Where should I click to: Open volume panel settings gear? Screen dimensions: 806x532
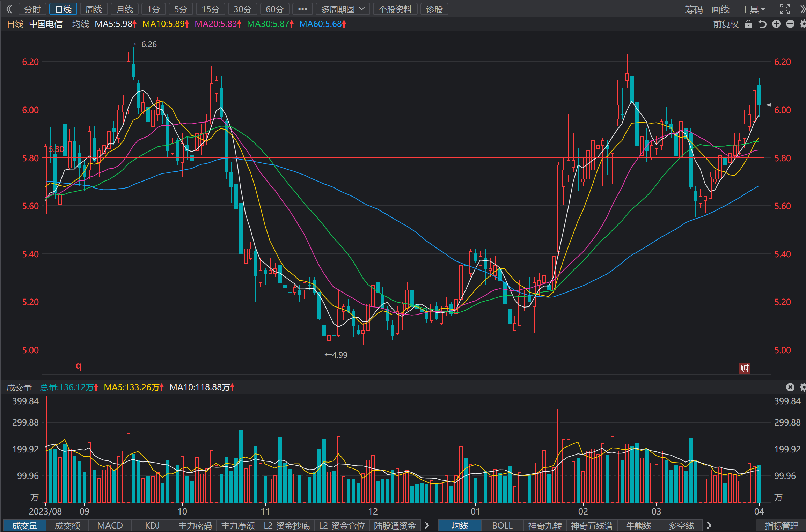(803, 387)
